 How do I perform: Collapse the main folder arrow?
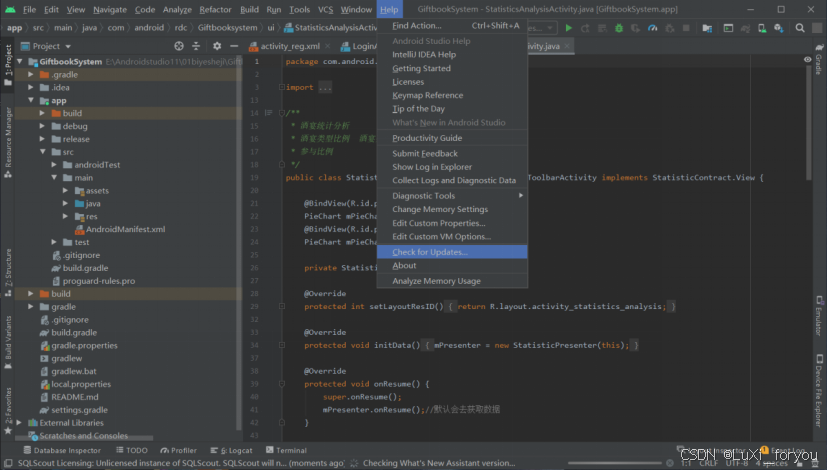[x=54, y=178]
